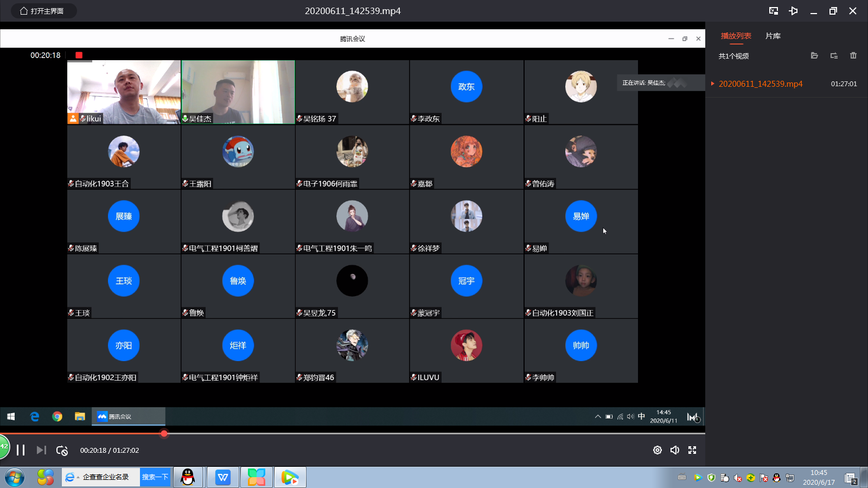This screenshot has height=488, width=868.
Task: Mute the player volume
Action: (675, 450)
